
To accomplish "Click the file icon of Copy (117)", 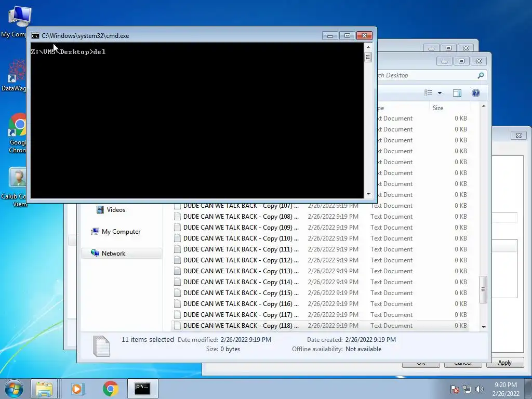I will click(x=177, y=314).
